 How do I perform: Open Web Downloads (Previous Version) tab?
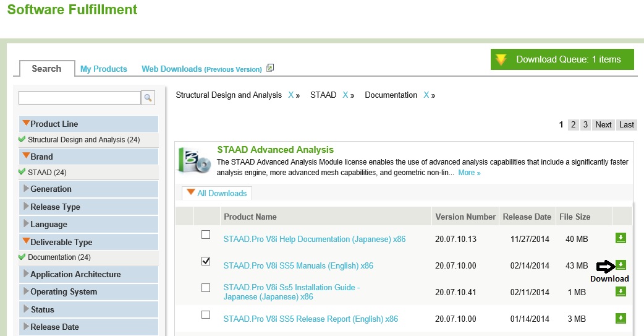[201, 69]
